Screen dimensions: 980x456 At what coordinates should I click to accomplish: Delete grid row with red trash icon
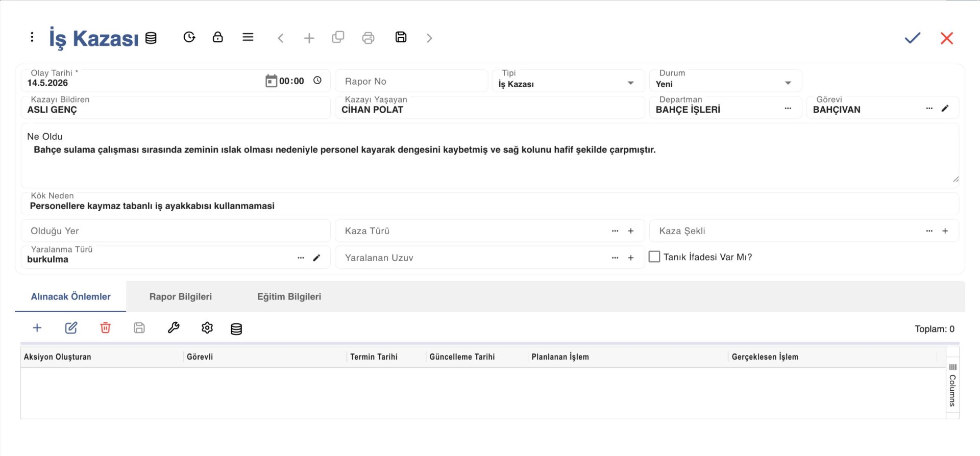[106, 328]
